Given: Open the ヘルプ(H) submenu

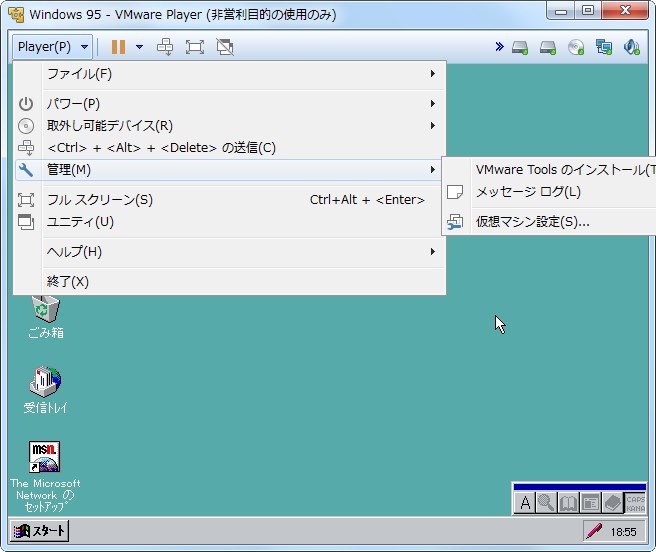Looking at the screenshot, I should [230, 252].
